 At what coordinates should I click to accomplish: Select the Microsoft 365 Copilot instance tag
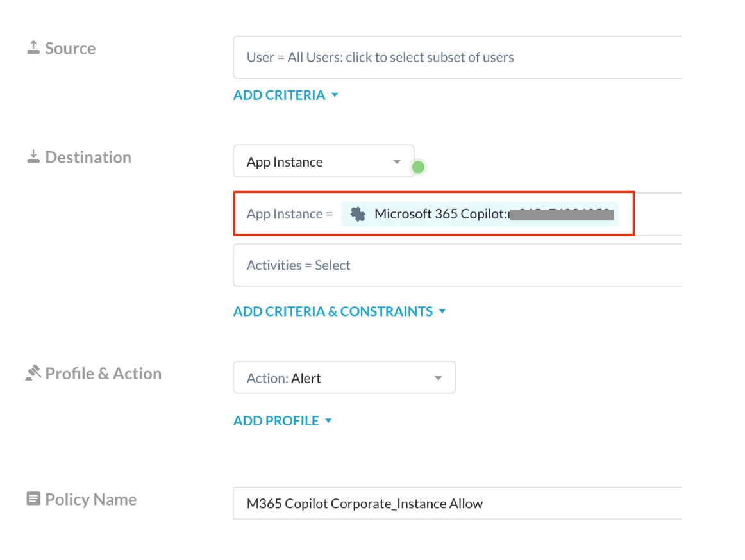(x=480, y=214)
